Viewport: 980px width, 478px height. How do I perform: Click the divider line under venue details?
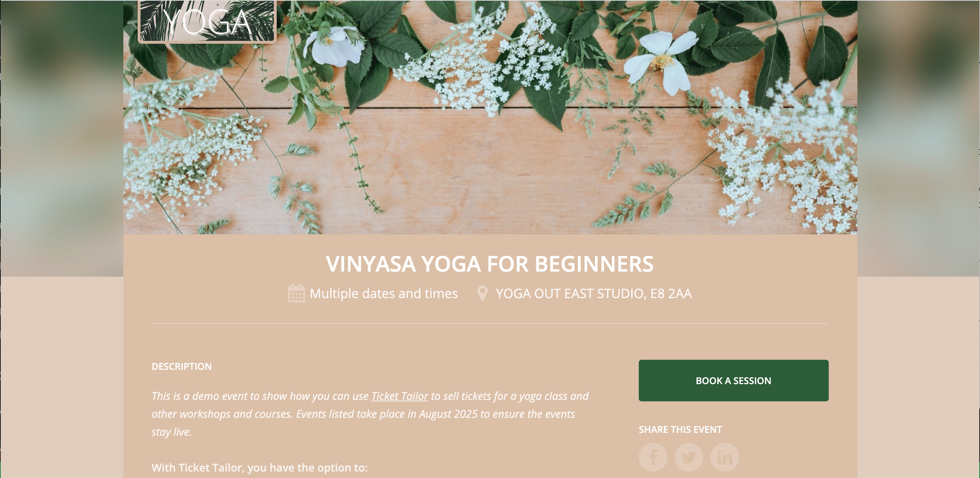click(x=490, y=324)
